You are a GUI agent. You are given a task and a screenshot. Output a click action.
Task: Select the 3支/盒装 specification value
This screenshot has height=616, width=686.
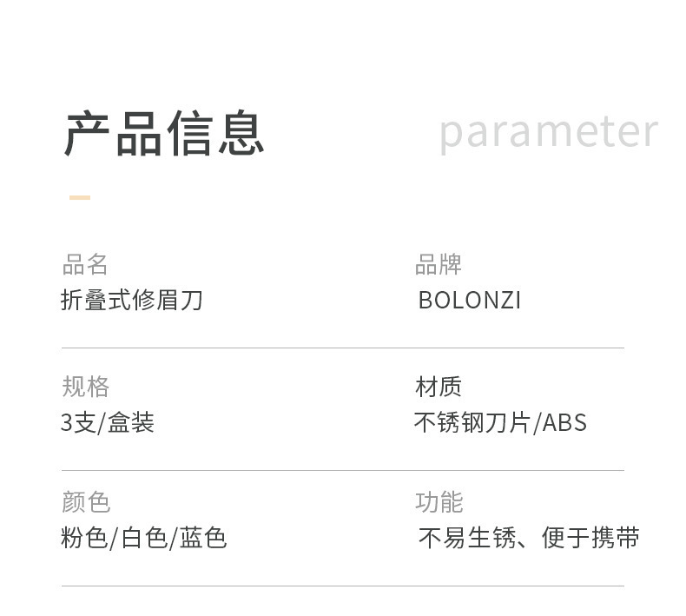pyautogui.click(x=108, y=423)
